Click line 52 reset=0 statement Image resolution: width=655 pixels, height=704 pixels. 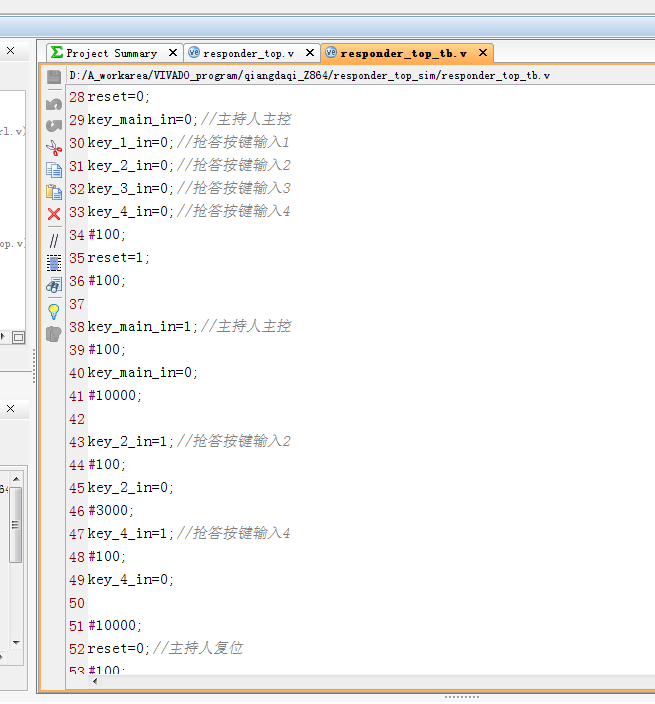[119, 648]
